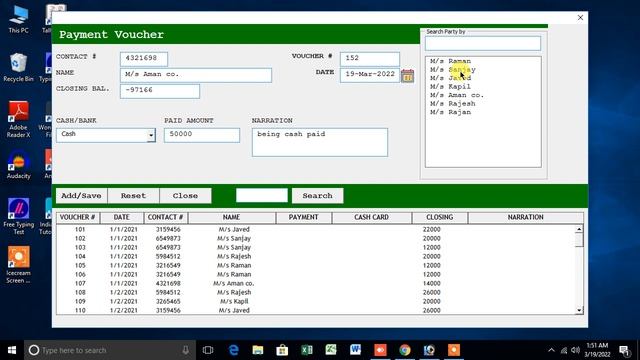Click the taskbar clock showing 1:51 AM

[x=597, y=350]
